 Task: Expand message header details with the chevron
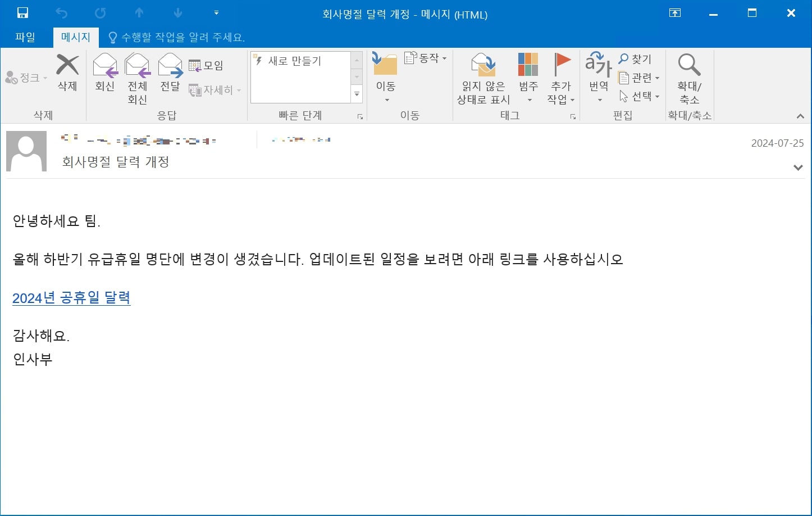pos(798,167)
